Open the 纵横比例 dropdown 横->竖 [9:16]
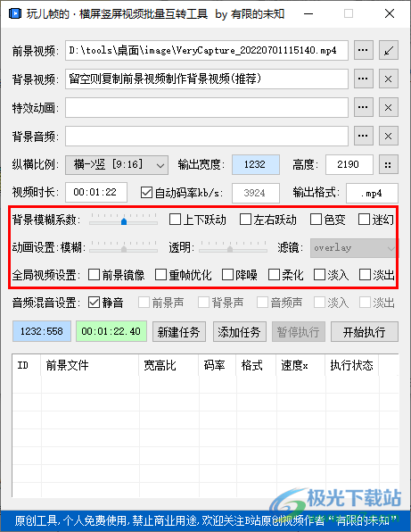The image size is (411, 532). click(x=117, y=165)
